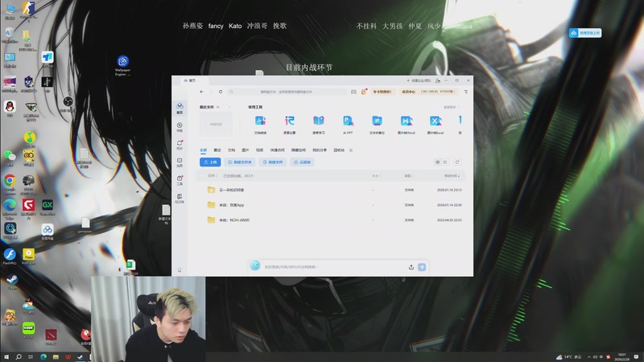Select the Recent (最近) file tab
The image size is (644, 362).
[217, 150]
